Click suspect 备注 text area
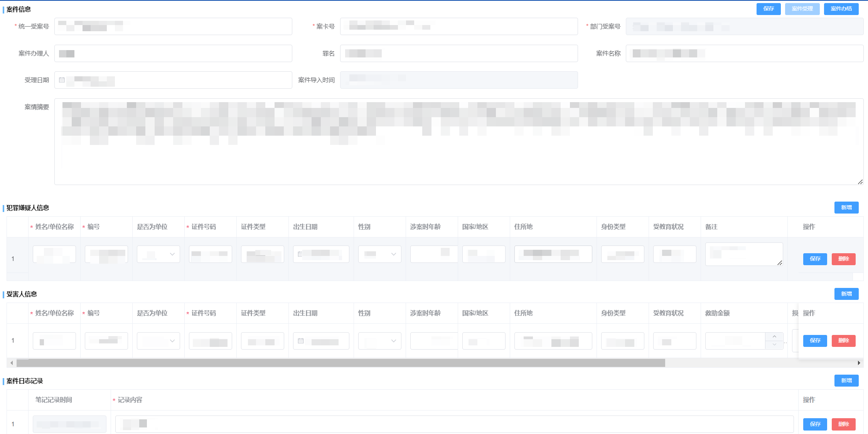The width and height of the screenshot is (868, 434). click(744, 254)
